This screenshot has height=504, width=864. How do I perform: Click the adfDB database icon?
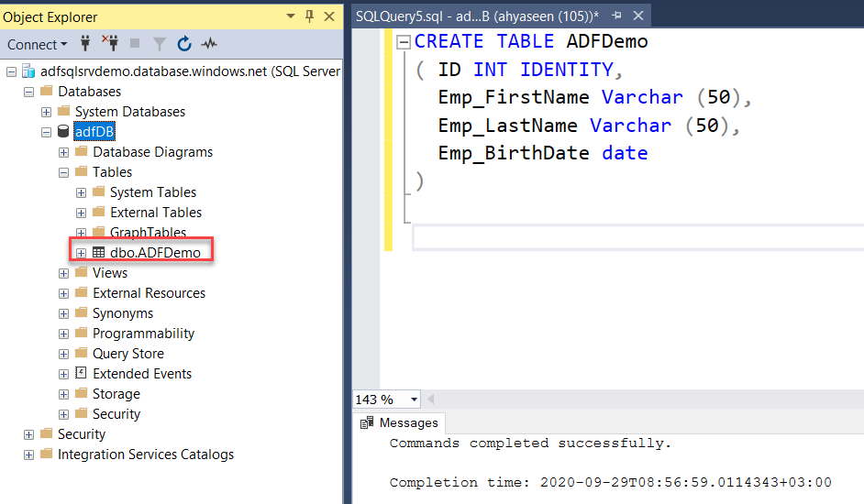click(64, 132)
